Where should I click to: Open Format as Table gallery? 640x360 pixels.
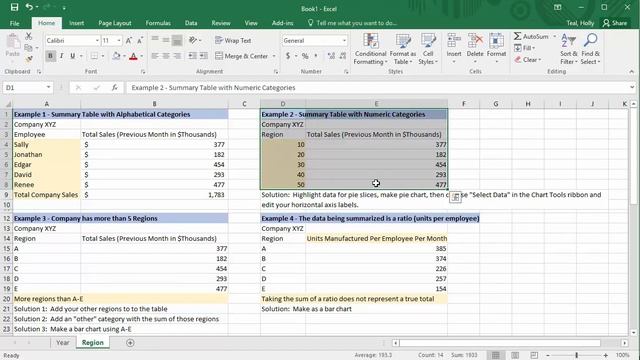click(x=402, y=49)
